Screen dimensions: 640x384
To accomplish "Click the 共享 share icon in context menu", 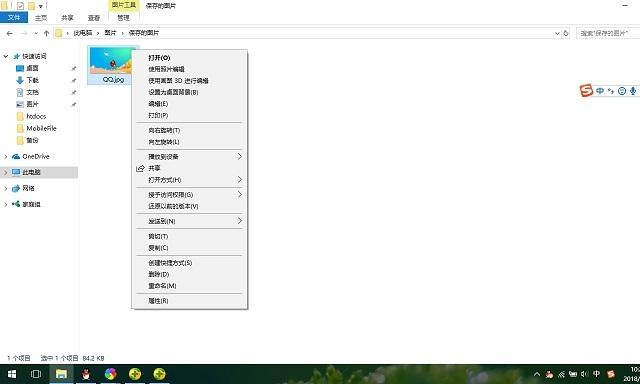I will (x=140, y=168).
